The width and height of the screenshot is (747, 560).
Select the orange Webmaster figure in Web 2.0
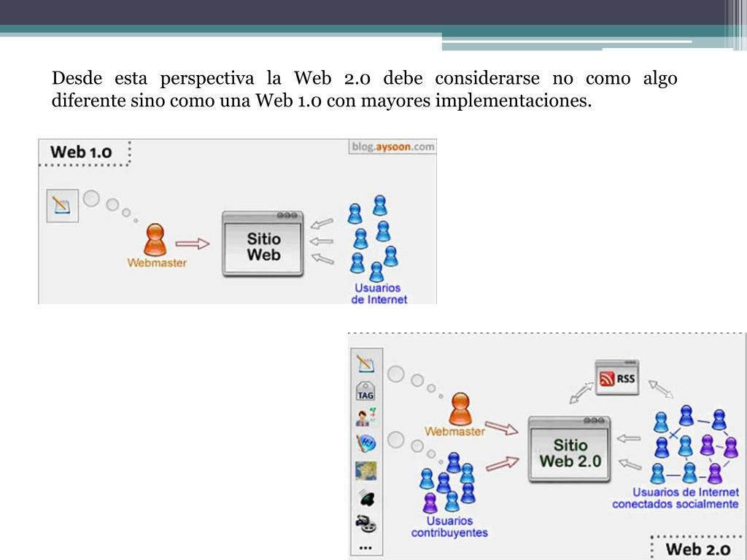tap(460, 409)
